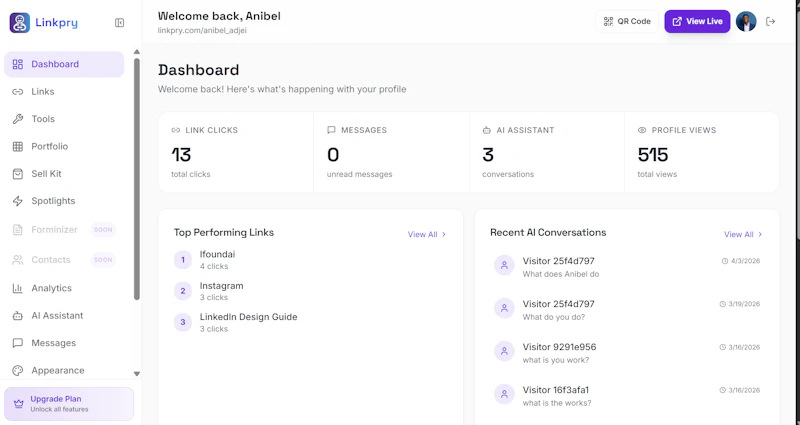This screenshot has height=425, width=800.
Task: Navigate to Portfolio section
Action: (x=64, y=146)
